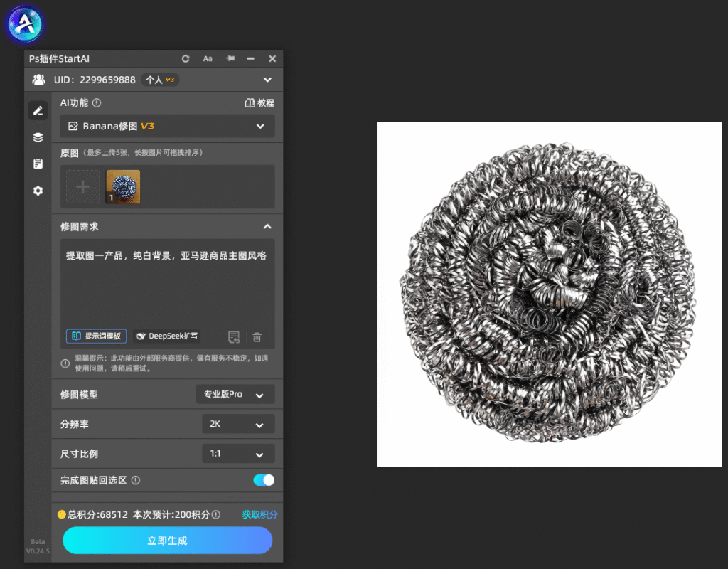Viewport: 728px width, 569px height.
Task: Open the Banana修图 V3 function dropdown
Action: click(167, 126)
